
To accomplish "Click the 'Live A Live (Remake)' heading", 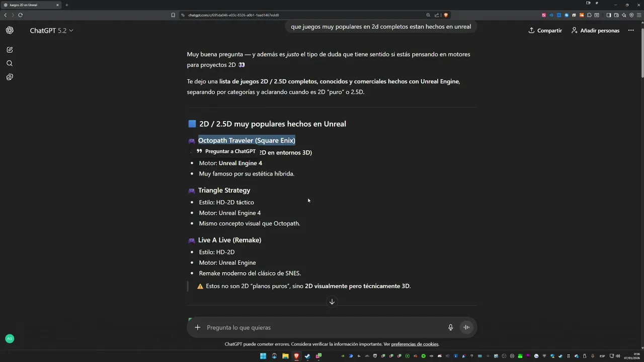I will (x=229, y=240).
